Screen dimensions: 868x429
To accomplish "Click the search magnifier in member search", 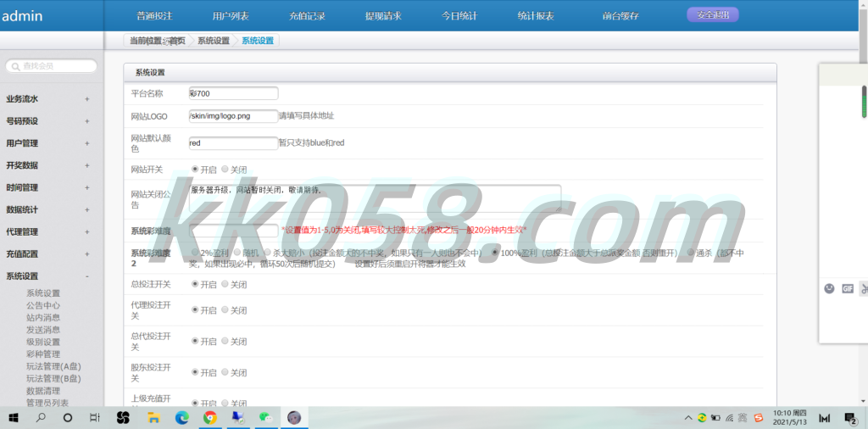I will [16, 66].
